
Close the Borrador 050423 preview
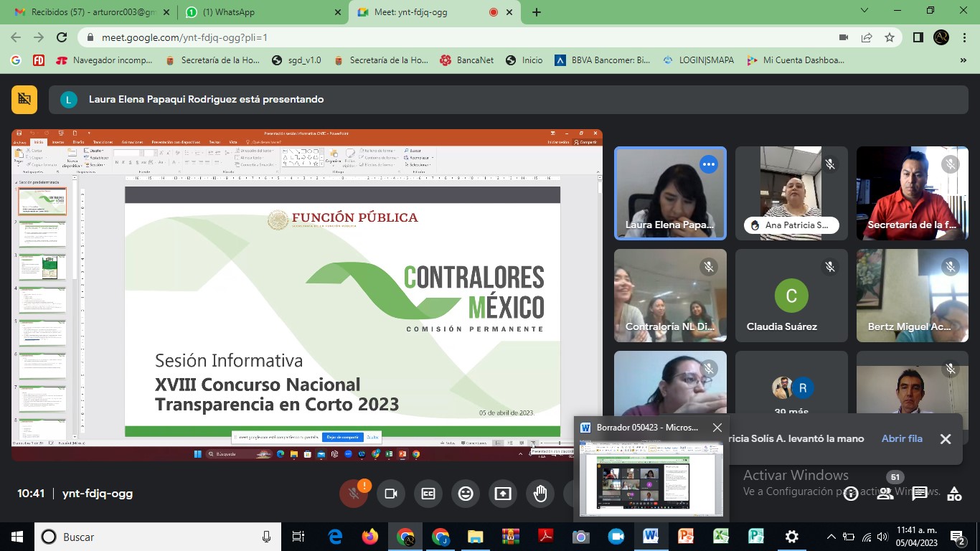(x=717, y=428)
